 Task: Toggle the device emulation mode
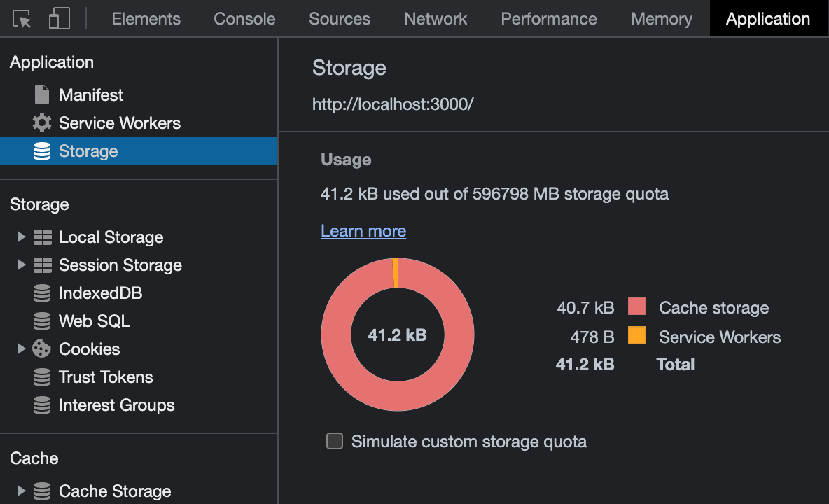pyautogui.click(x=59, y=19)
